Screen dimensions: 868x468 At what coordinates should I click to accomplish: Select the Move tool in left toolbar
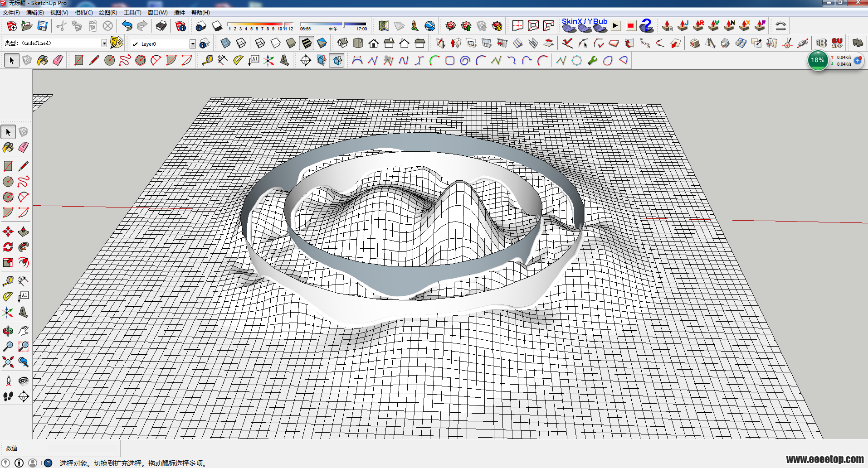click(8, 232)
